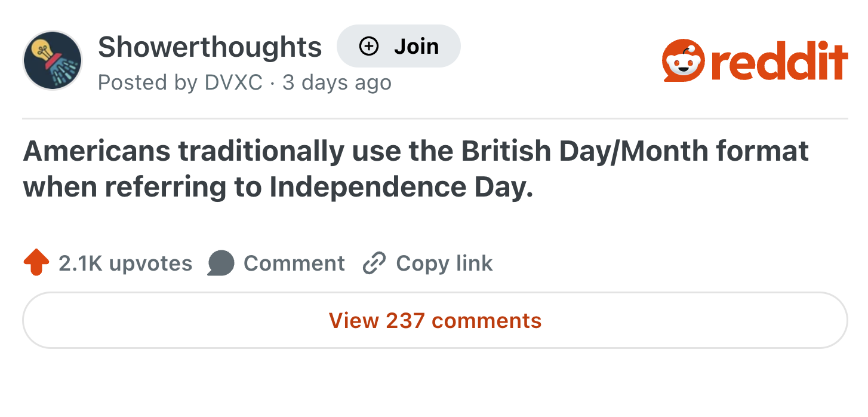This screenshot has height=417, width=868.
Task: Click the orange reddit wordmark
Action: tap(780, 61)
